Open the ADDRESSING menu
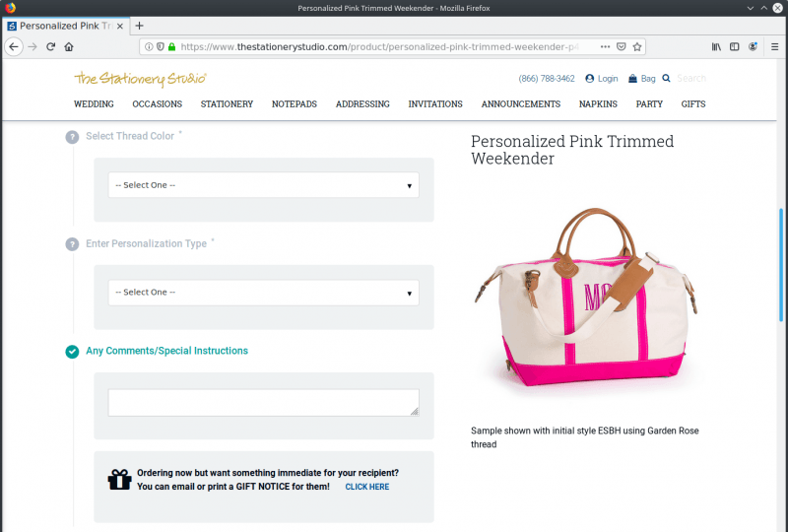The width and height of the screenshot is (788, 532). coord(362,104)
